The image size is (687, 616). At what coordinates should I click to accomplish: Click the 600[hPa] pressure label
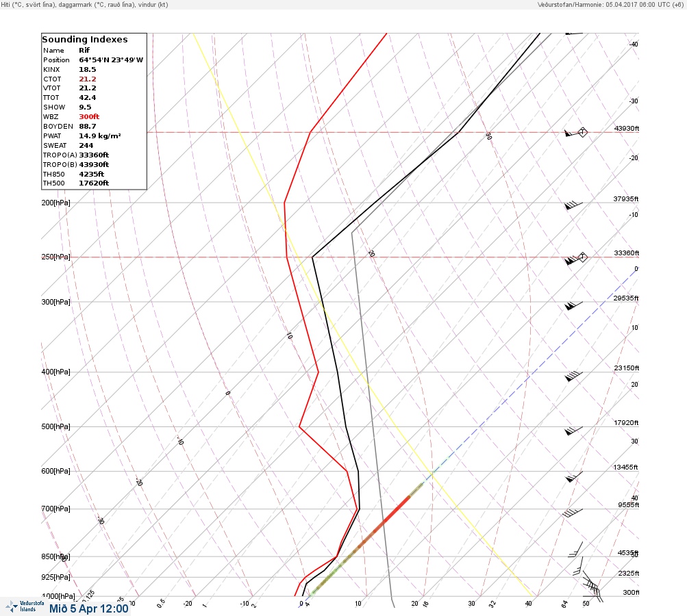tap(55, 471)
